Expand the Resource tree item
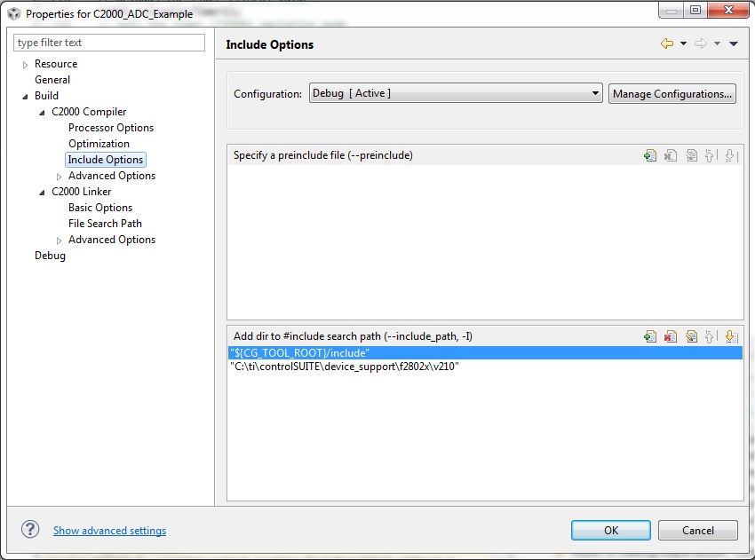755x560 pixels. click(24, 63)
